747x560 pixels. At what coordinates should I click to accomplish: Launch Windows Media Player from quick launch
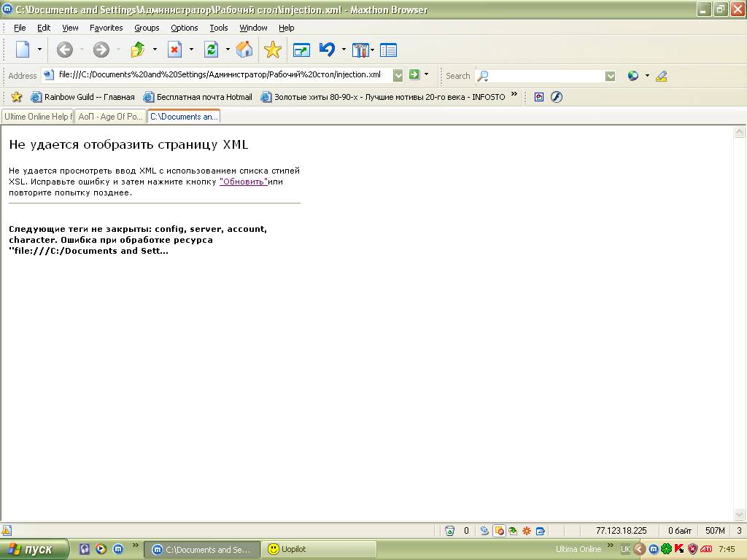101,549
